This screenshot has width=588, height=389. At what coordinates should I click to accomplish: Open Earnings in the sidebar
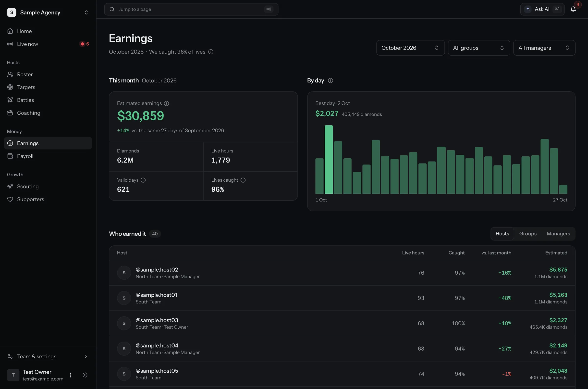(x=48, y=143)
